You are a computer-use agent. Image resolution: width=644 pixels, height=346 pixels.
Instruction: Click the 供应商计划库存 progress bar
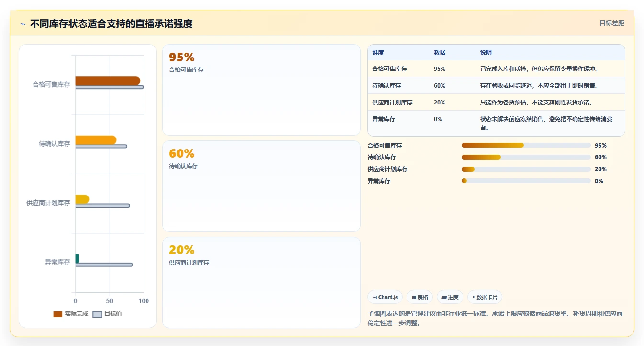pos(526,169)
